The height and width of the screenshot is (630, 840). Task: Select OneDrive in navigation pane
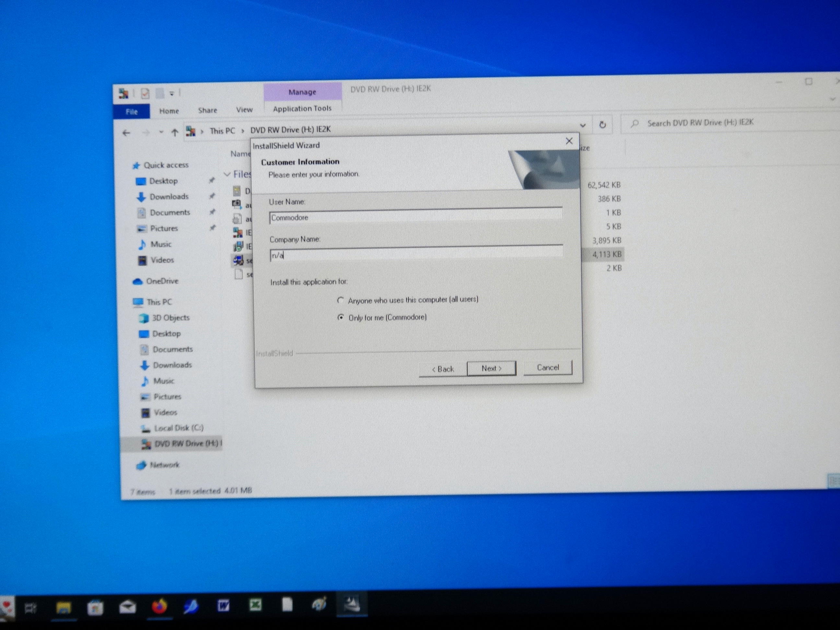click(162, 281)
